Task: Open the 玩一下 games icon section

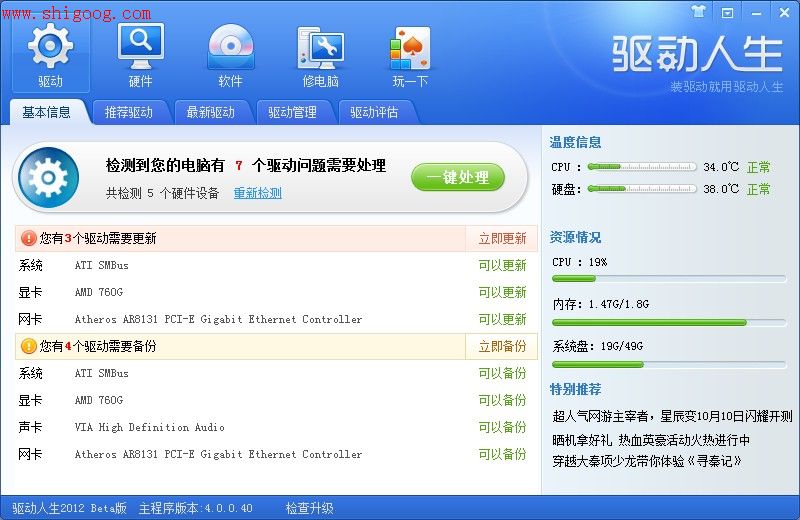Action: point(410,56)
